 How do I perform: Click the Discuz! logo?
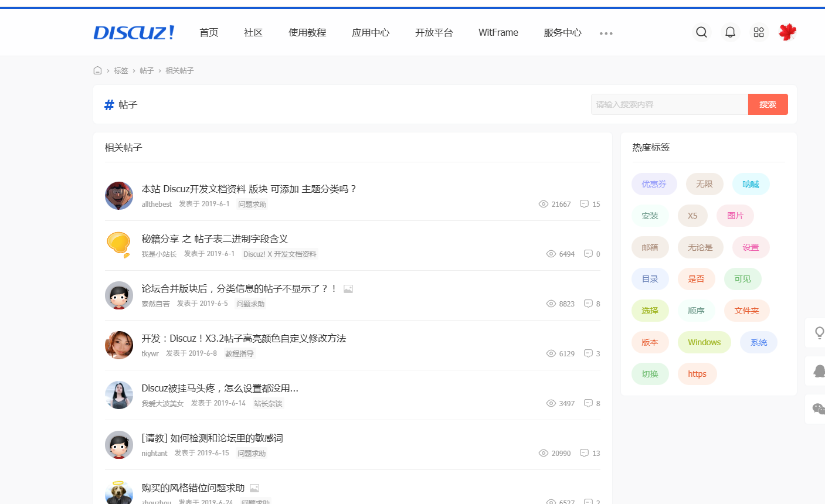click(134, 33)
